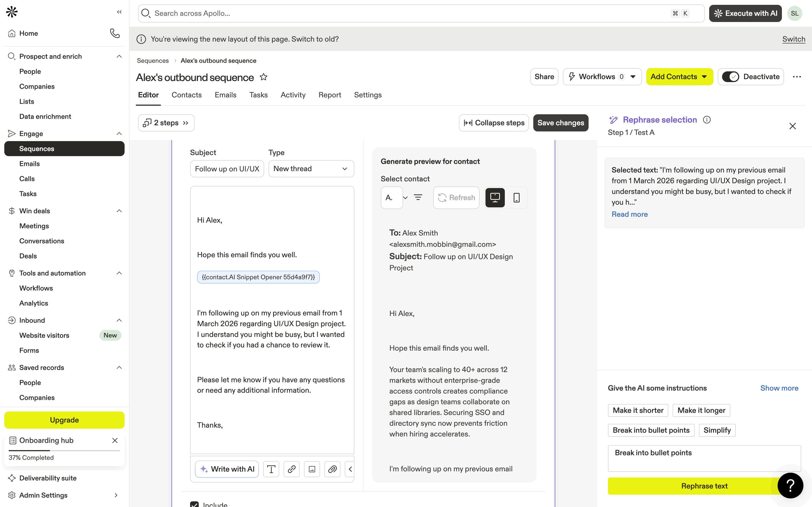
Task: Click the text formatting icon in editor toolbar
Action: 271,469
